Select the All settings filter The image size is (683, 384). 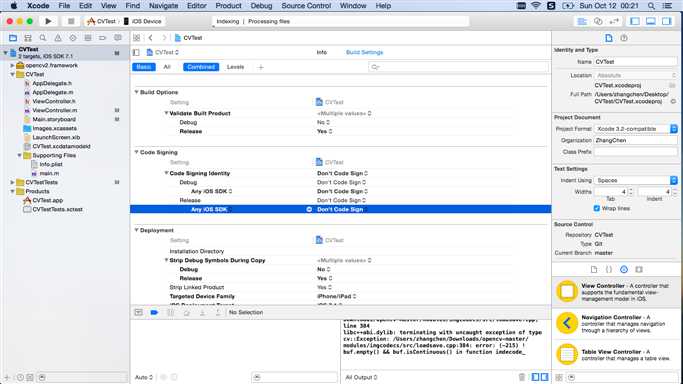coord(167,67)
